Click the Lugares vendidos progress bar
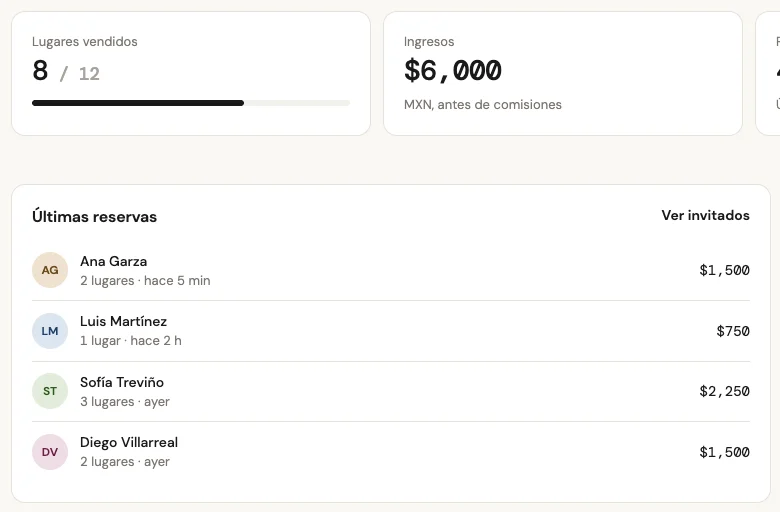 pos(191,103)
